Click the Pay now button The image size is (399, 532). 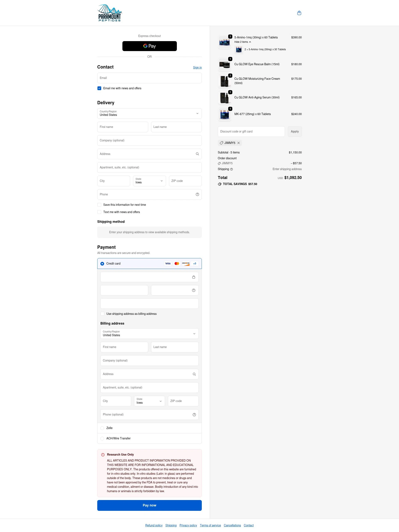pyautogui.click(x=149, y=505)
